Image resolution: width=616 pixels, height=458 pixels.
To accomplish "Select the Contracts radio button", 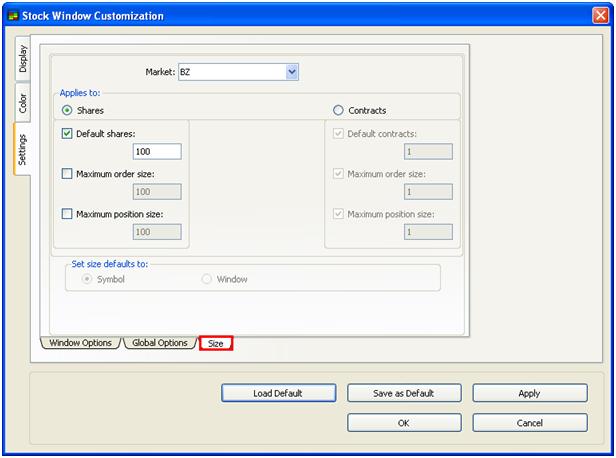I will pyautogui.click(x=338, y=110).
